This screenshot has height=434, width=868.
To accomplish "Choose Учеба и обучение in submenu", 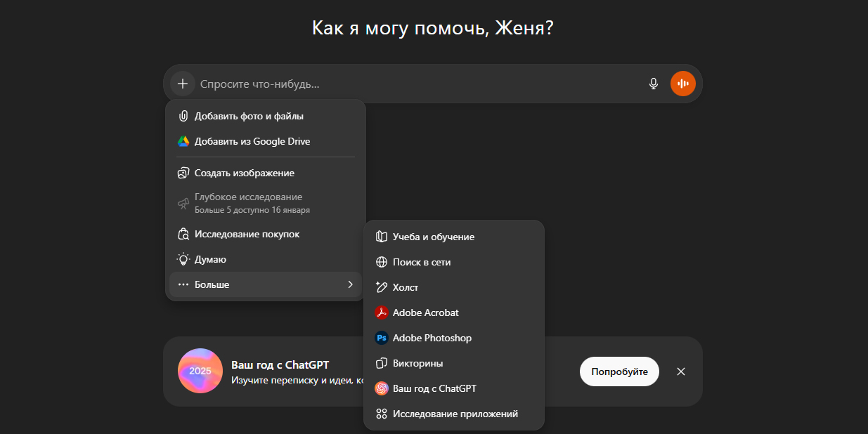I will (x=454, y=237).
